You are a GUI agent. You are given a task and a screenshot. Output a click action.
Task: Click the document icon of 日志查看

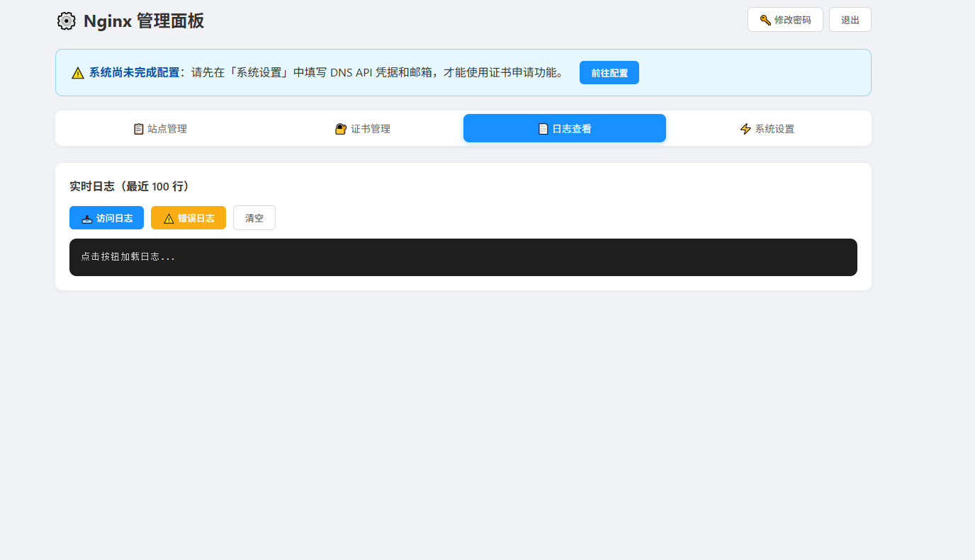(x=543, y=129)
